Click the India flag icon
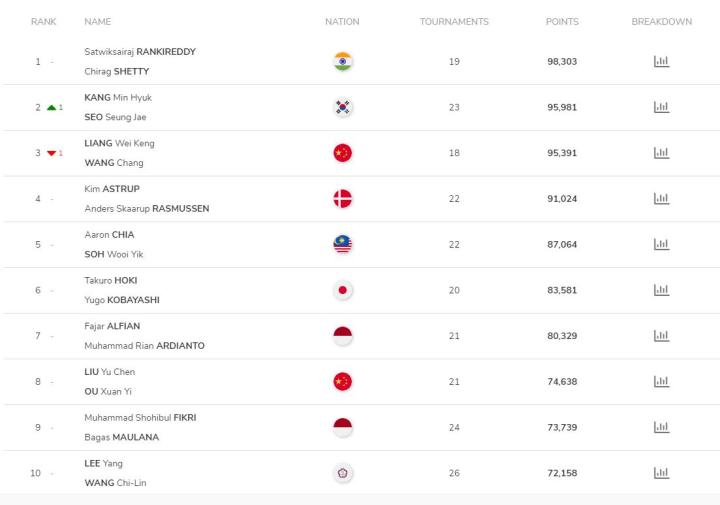 pyautogui.click(x=343, y=62)
